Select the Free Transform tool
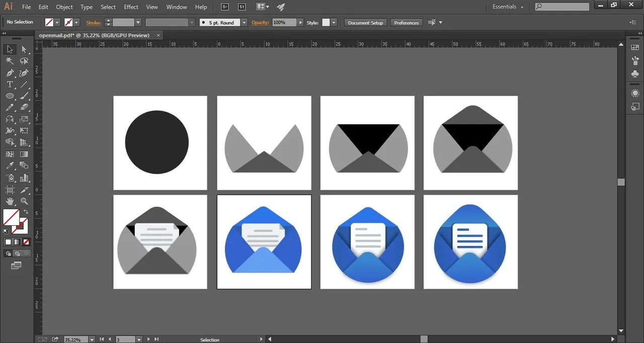The height and width of the screenshot is (343, 644). click(24, 131)
